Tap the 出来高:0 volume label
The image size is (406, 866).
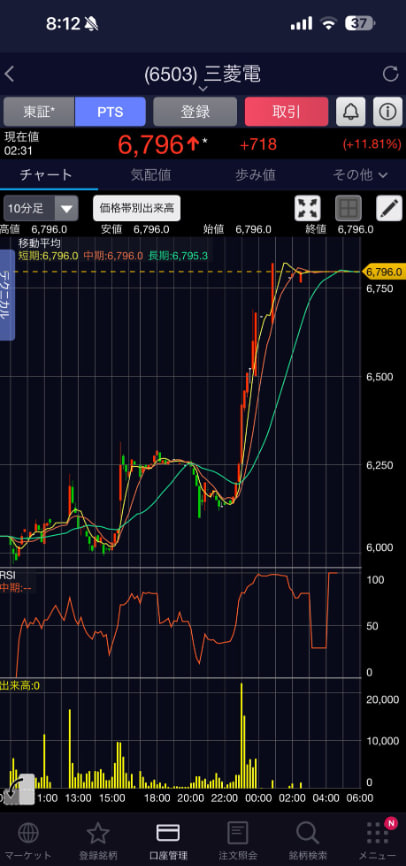(x=20, y=685)
